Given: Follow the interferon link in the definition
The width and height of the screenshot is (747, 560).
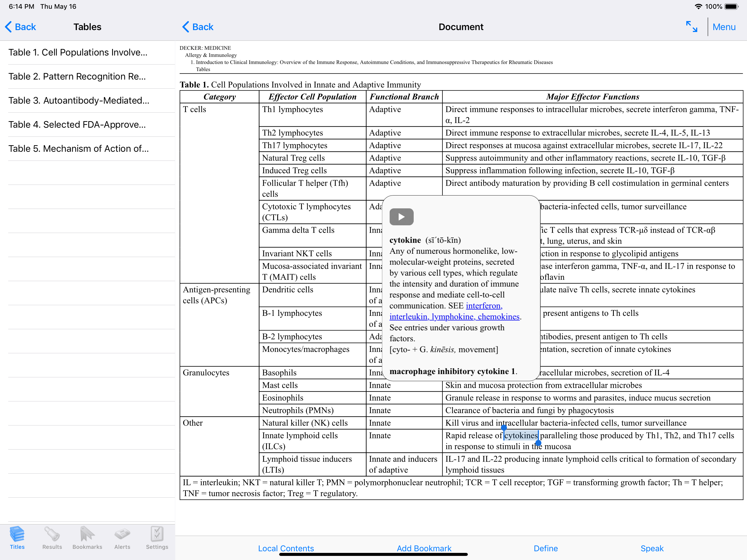Looking at the screenshot, I should coord(484,306).
